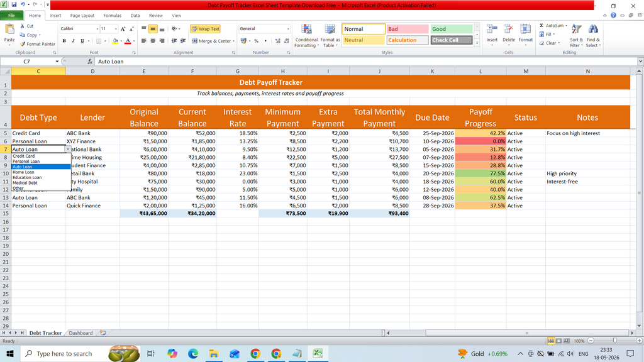Image resolution: width=644 pixels, height=362 pixels.
Task: Apply the Good cell style
Action: pyautogui.click(x=452, y=29)
